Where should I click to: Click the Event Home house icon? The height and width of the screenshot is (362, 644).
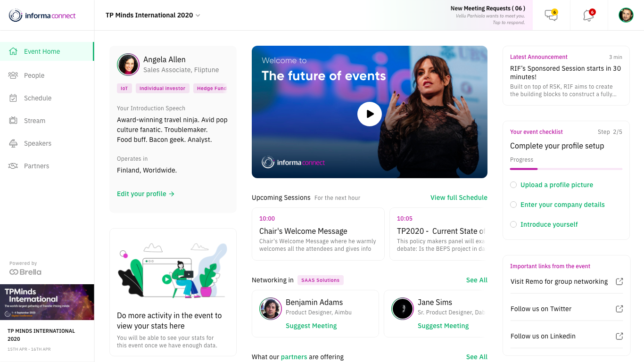pyautogui.click(x=13, y=51)
